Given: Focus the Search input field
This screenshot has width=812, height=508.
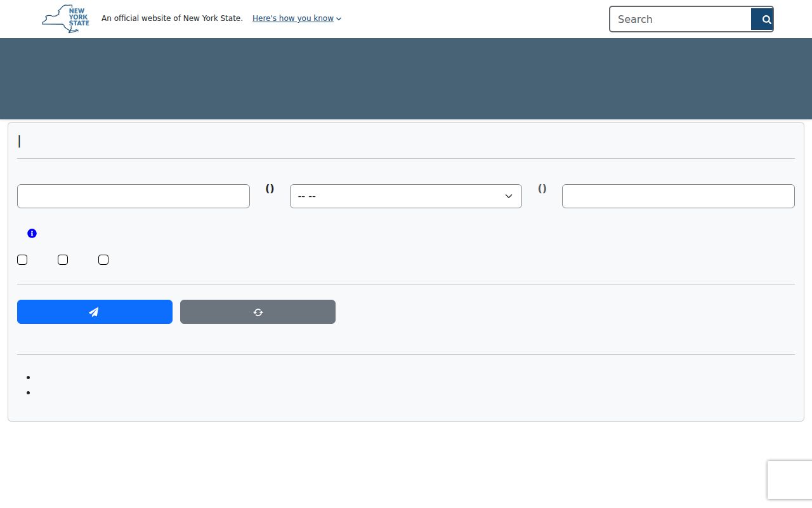Looking at the screenshot, I should point(681,19).
